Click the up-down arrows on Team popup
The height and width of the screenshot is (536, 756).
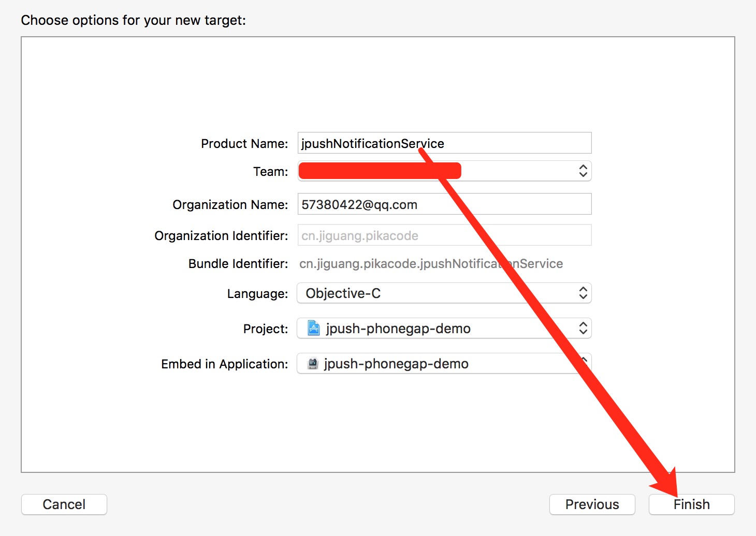pos(583,171)
